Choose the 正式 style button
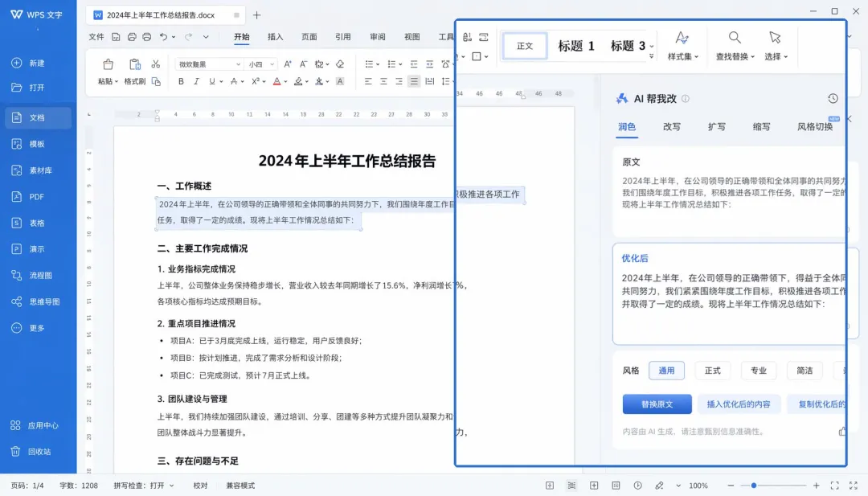 point(712,371)
